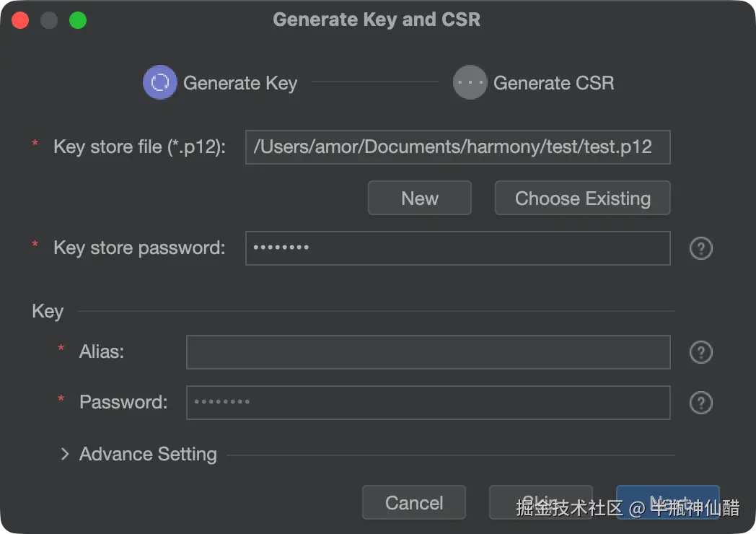Click the Choose Existing button
756x534 pixels.
[x=582, y=198]
